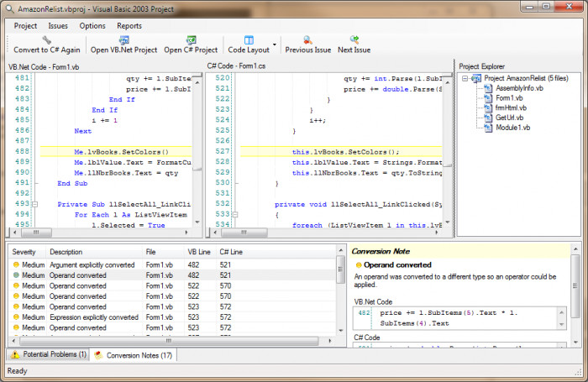Viewport: 588px width, 382px height.
Task: Switch to Conversion Notes (17) tab
Action: [x=134, y=355]
